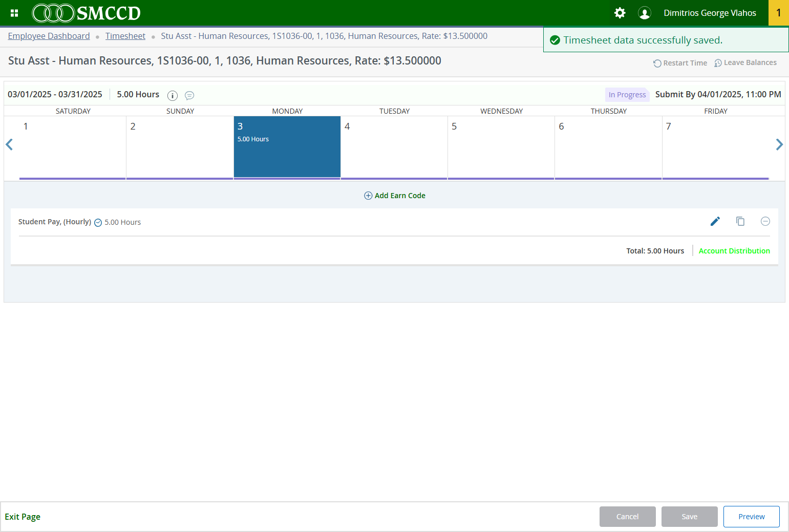Select Sunday the 2nd in calendar
This screenshot has width=789, height=532.
click(180, 148)
